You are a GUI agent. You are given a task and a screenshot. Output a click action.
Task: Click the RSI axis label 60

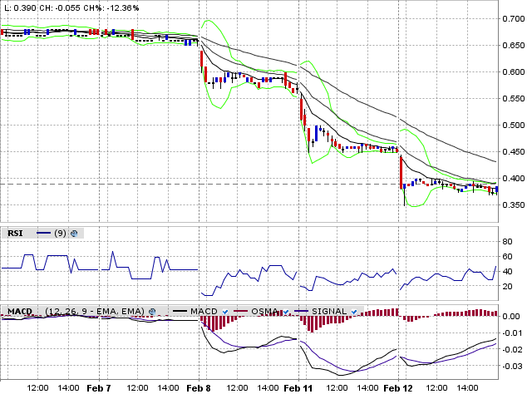point(507,257)
